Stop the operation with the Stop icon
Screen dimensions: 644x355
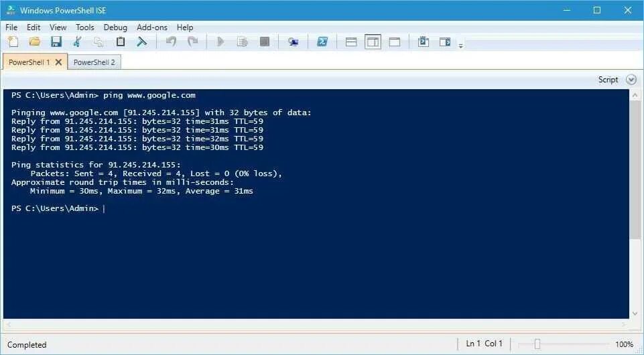[x=265, y=42]
